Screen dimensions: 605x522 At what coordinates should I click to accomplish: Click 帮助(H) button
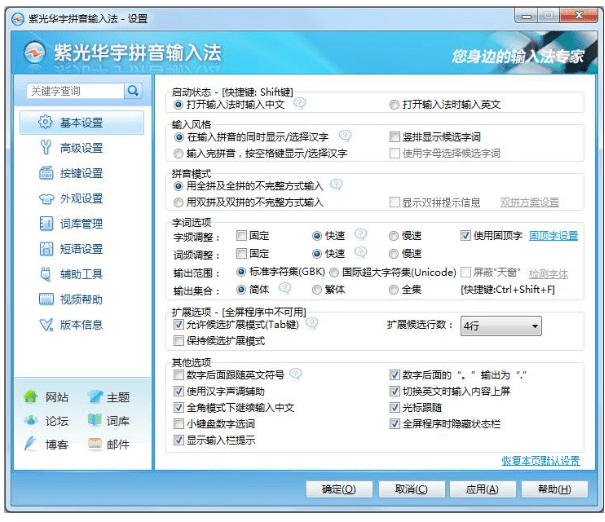point(555,489)
